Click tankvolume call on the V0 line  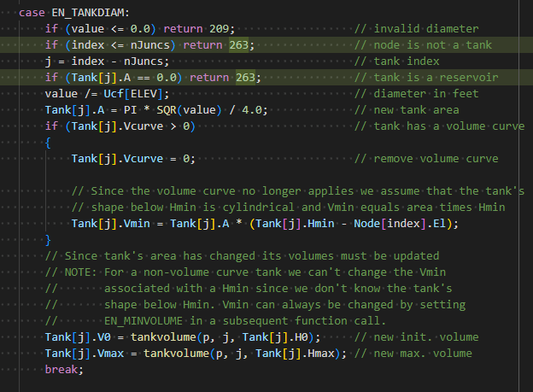[163, 337]
